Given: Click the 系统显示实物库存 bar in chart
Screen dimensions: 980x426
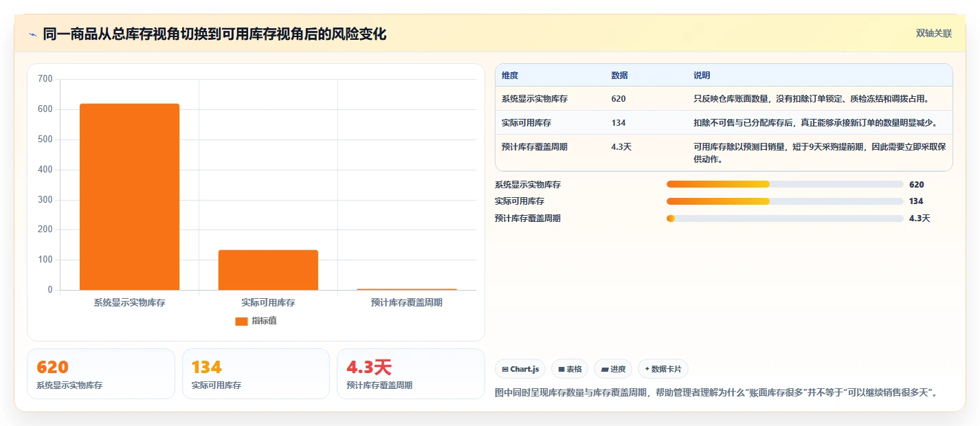Looking at the screenshot, I should [129, 197].
